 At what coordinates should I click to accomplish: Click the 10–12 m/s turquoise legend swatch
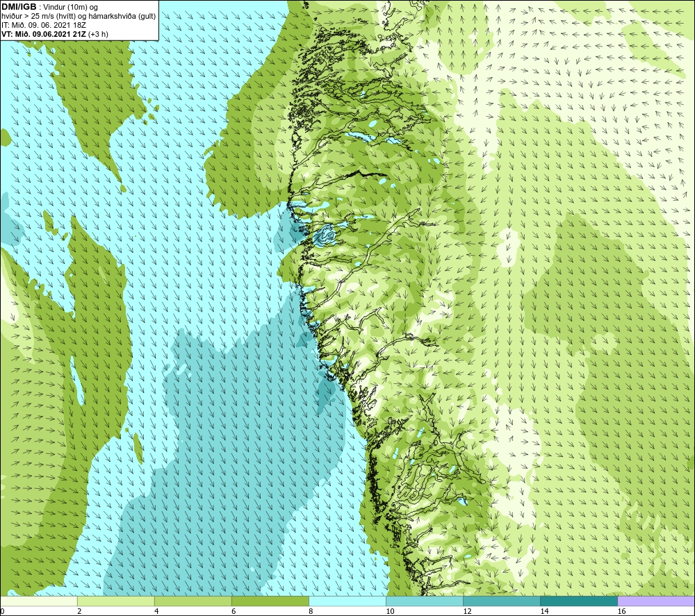[x=425, y=601]
